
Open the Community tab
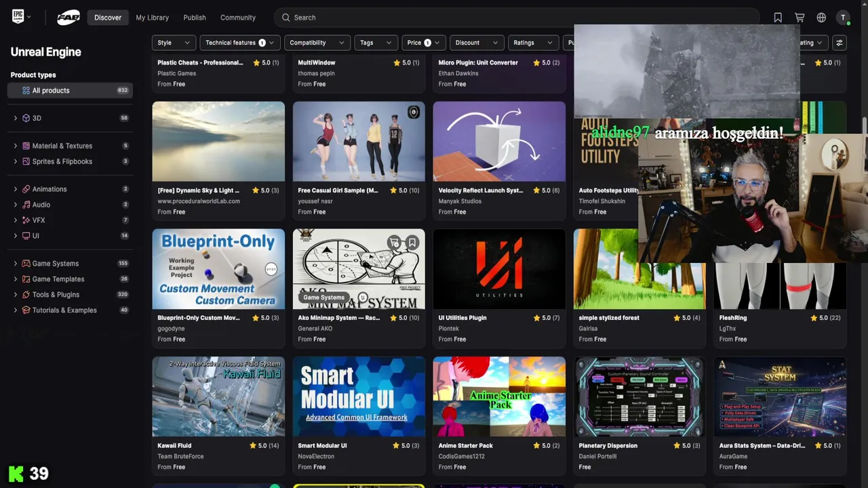pos(238,18)
